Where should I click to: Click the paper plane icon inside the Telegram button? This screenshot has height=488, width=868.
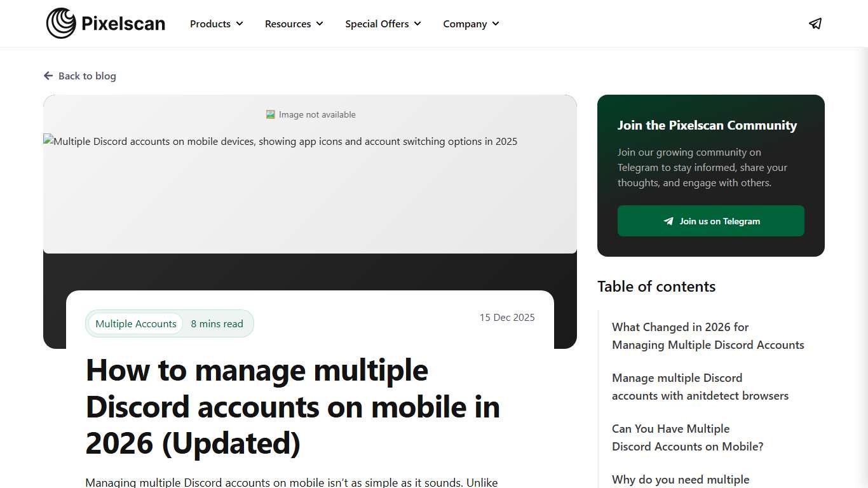(668, 220)
